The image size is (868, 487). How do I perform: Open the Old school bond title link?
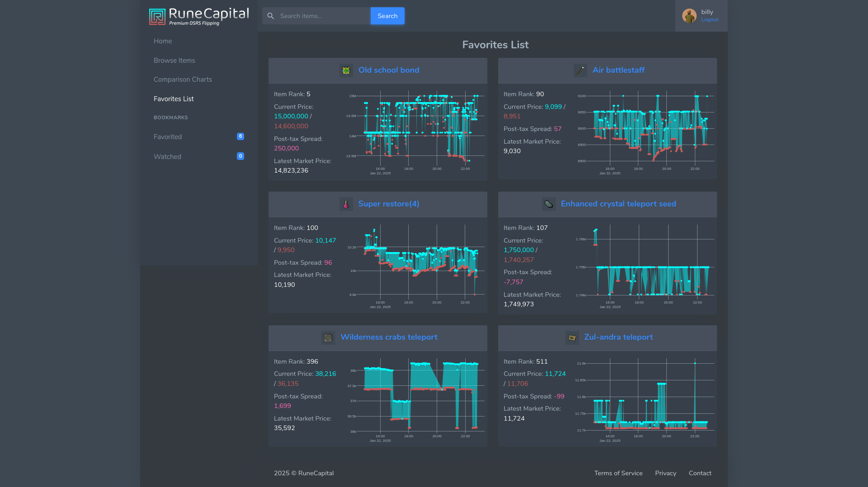[389, 70]
